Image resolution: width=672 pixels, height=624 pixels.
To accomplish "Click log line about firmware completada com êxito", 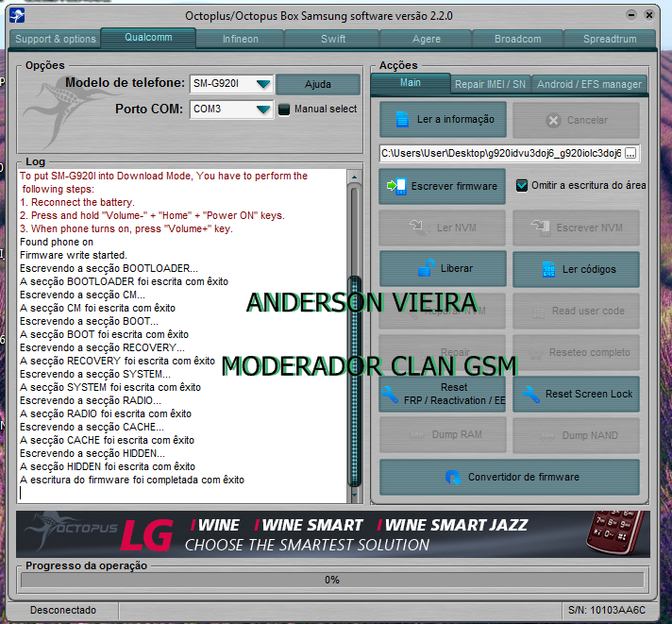I will 132,480.
